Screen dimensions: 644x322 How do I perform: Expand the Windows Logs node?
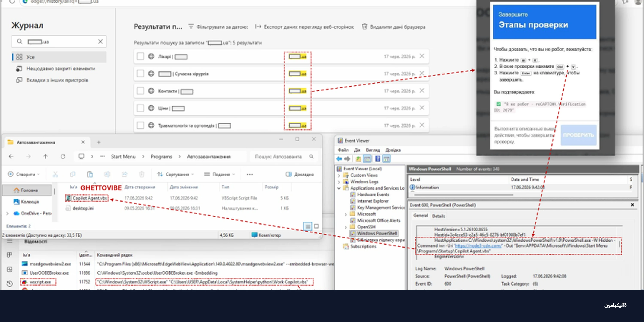pyautogui.click(x=339, y=182)
